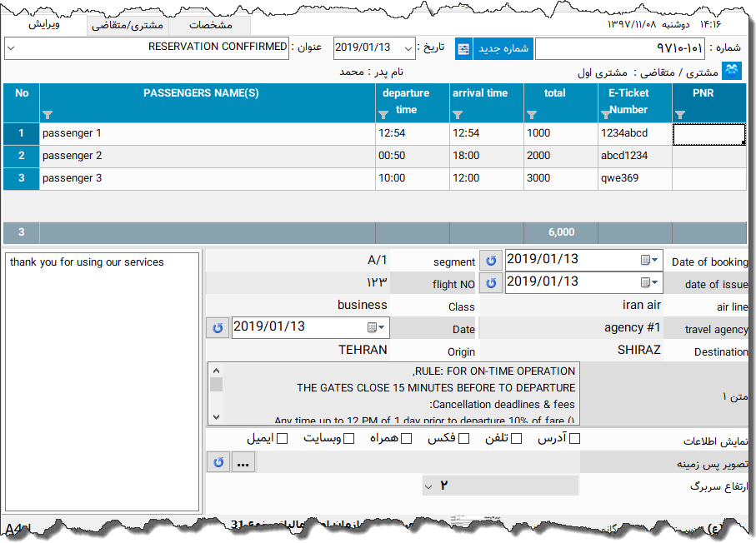Tick the تلفن checkbox
Viewport: 756px width, 543px height.
516,438
